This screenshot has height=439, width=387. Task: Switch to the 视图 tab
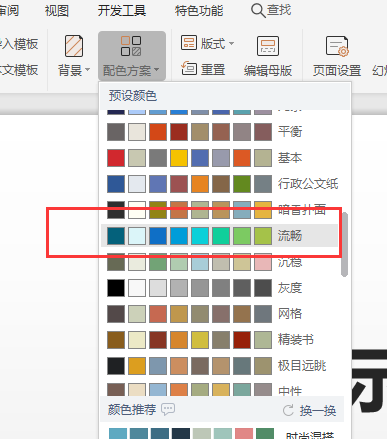point(57,11)
